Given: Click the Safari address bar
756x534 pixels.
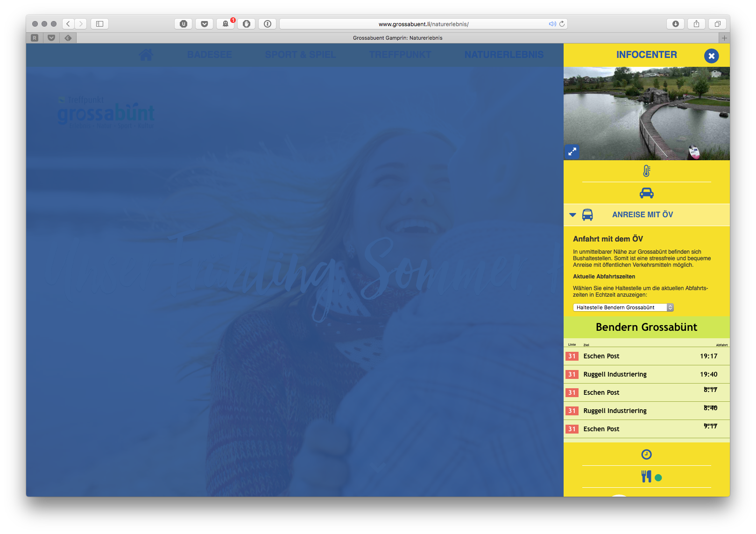Looking at the screenshot, I should tap(423, 24).
